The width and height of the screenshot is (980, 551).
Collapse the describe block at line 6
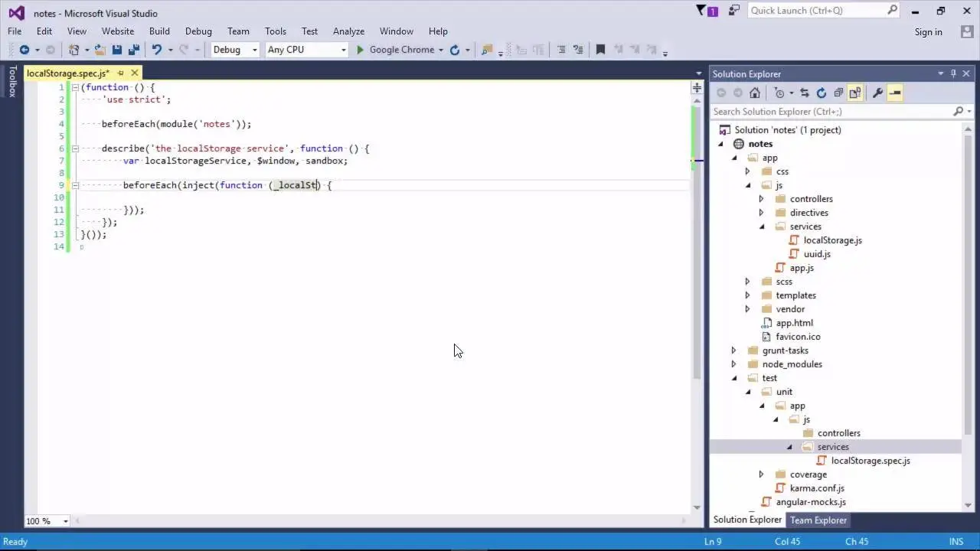(x=75, y=148)
